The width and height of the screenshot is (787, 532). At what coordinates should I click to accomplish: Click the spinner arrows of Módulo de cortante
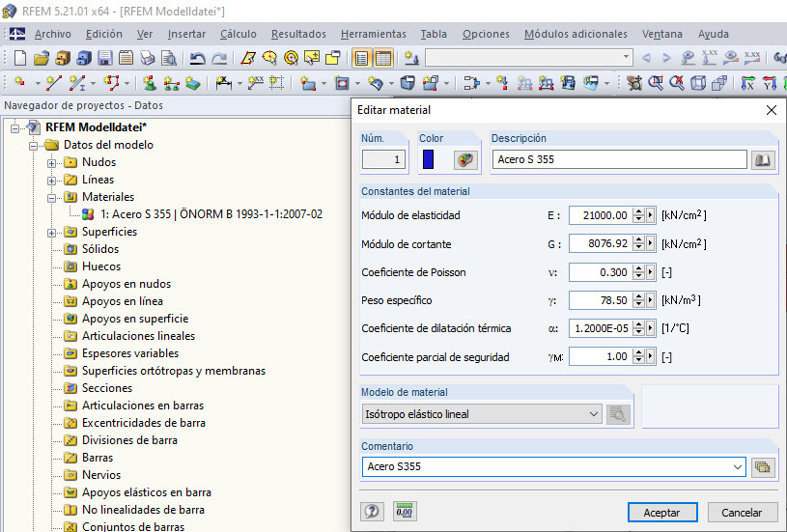[x=638, y=244]
